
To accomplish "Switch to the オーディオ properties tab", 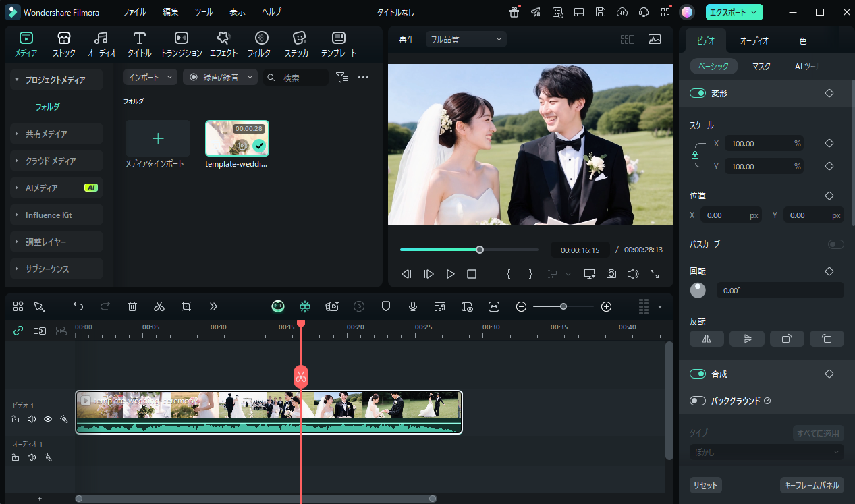I will point(754,41).
